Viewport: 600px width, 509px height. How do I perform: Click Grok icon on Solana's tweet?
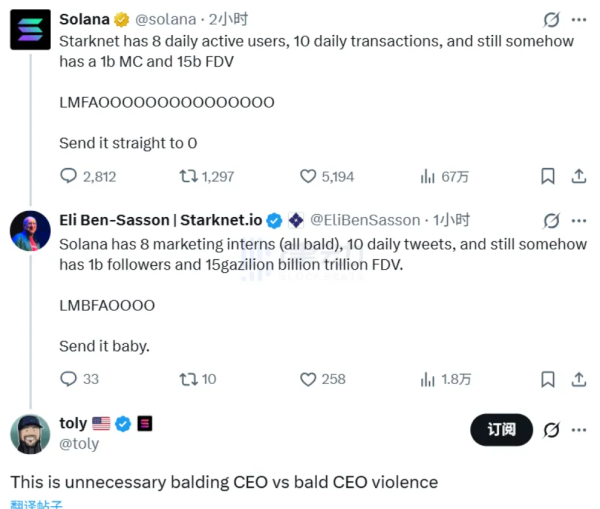click(551, 19)
